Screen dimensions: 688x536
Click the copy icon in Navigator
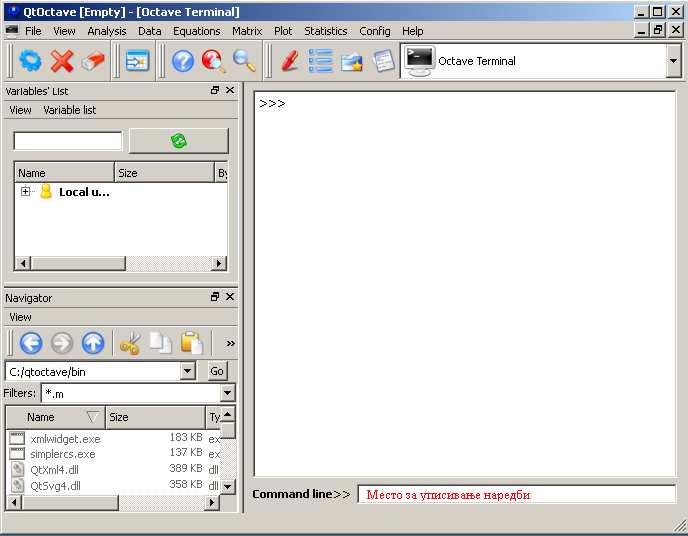[x=161, y=343]
